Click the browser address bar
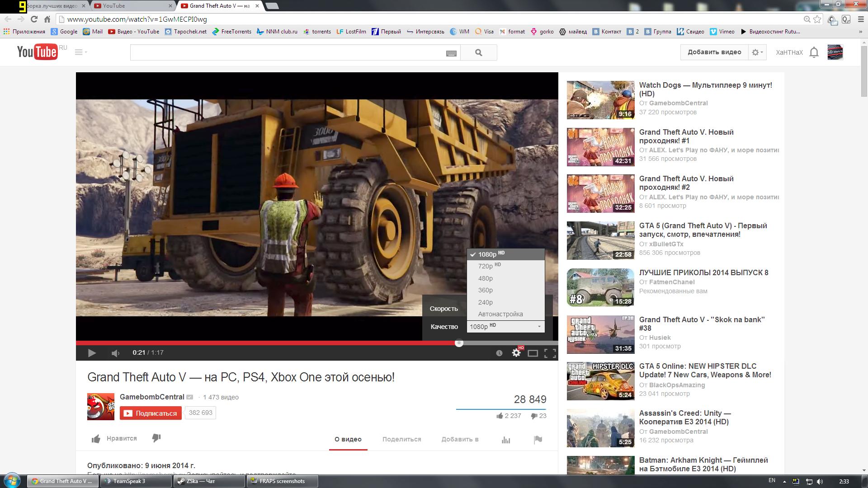Viewport: 868px width, 488px height. click(x=434, y=19)
